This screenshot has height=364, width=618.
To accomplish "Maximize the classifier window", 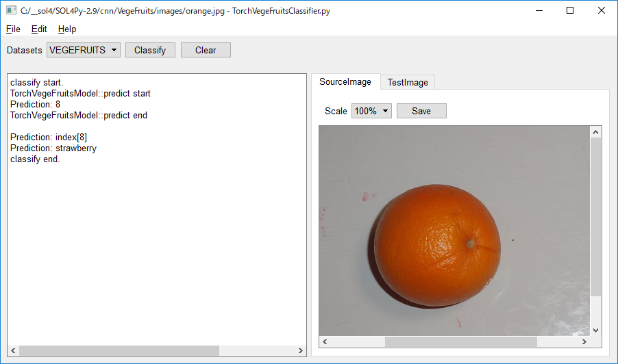I will 570,11.
